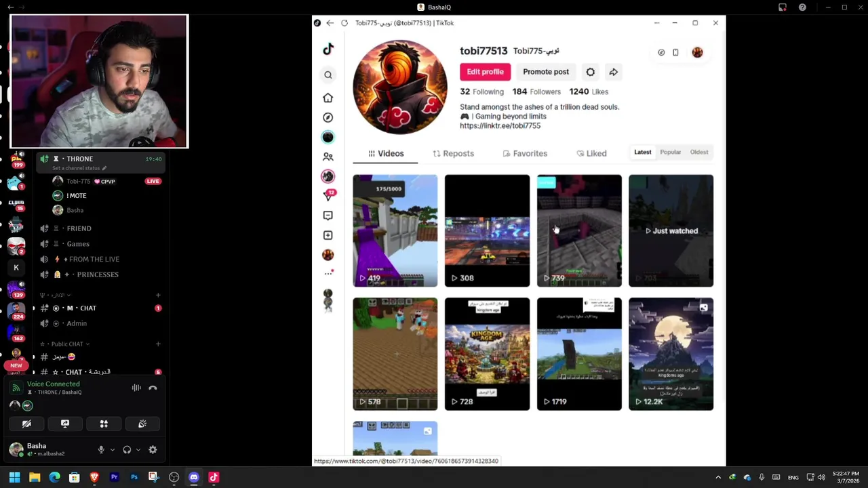The width and height of the screenshot is (868, 488).
Task: Open the More dots in TikTok sidebar
Action: click(328, 273)
